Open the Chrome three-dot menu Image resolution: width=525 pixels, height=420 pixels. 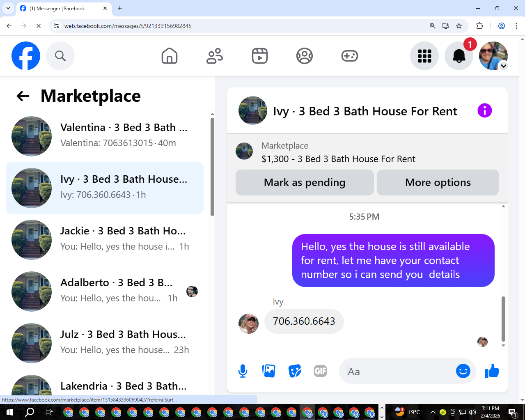pyautogui.click(x=516, y=26)
